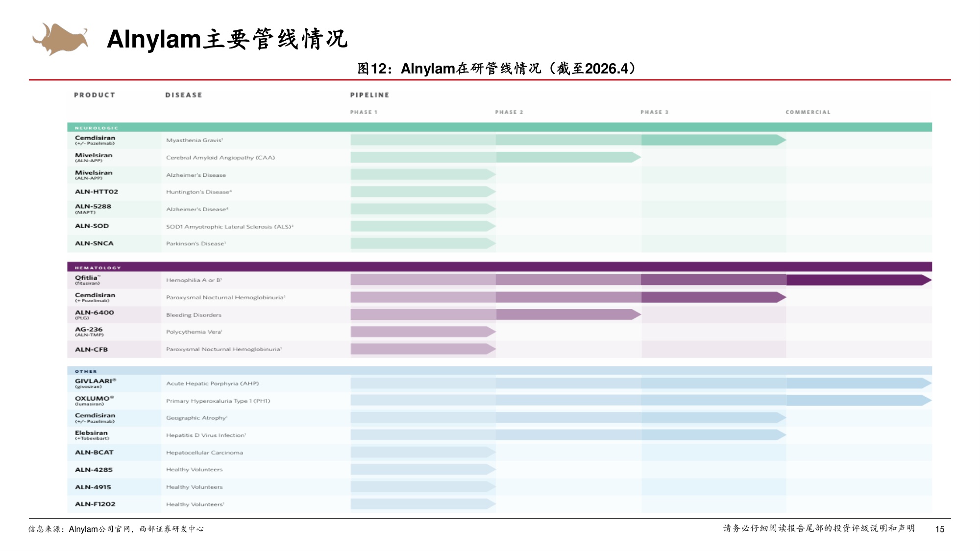Click 'Hepatitis D Virus Infection' cell
The height and width of the screenshot is (551, 980).
[206, 435]
